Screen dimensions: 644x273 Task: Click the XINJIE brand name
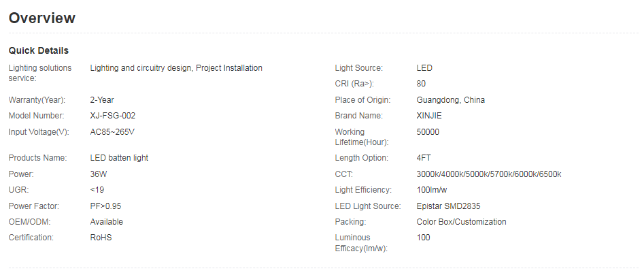[429, 116]
